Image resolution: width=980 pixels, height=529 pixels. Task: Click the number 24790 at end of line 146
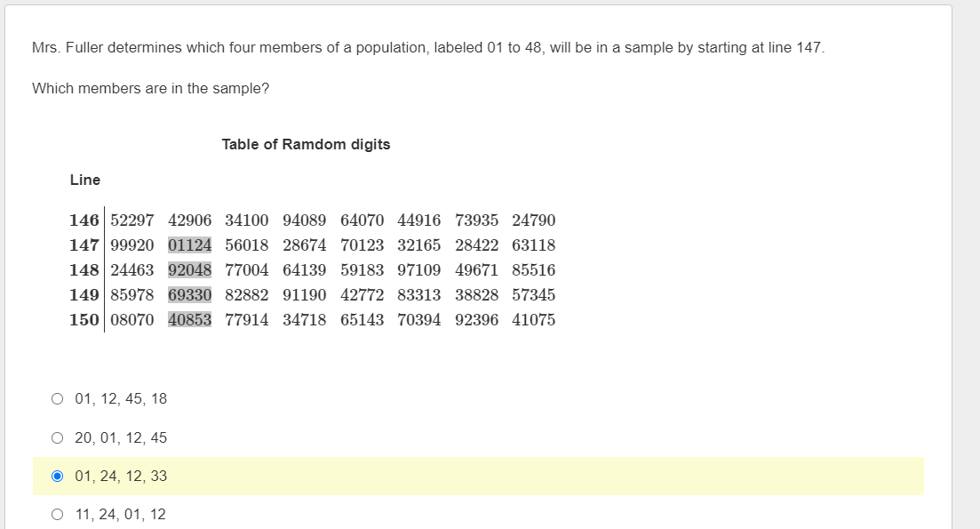coord(534,220)
